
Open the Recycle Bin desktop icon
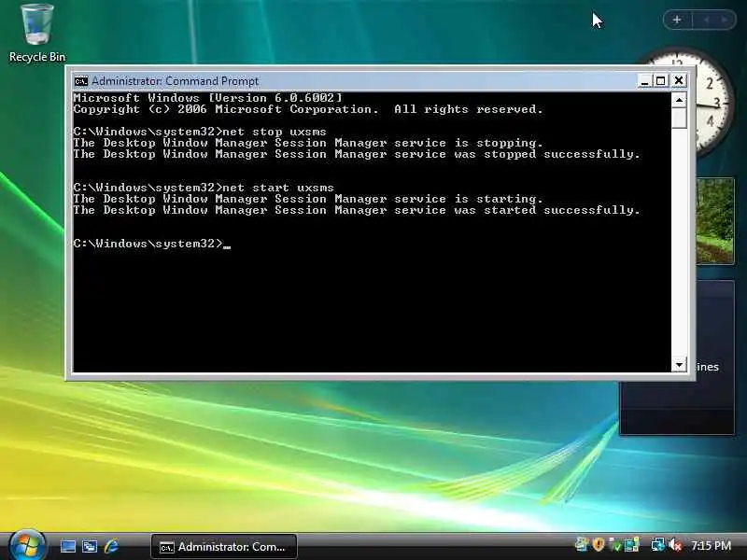[x=36, y=34]
